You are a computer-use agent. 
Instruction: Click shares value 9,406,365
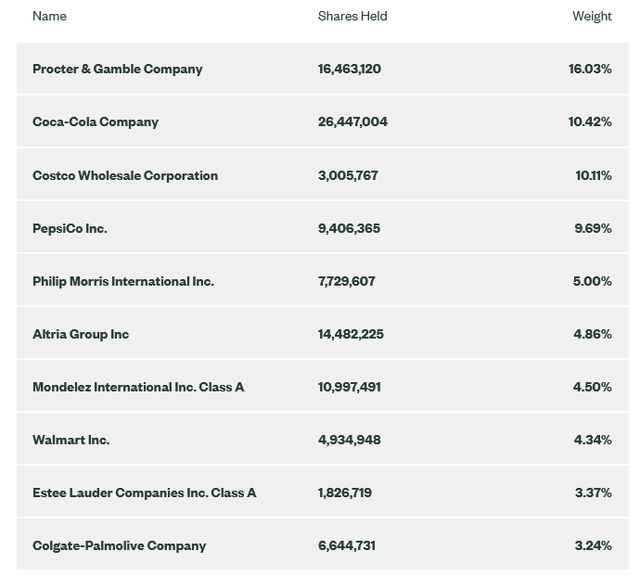[x=349, y=228]
